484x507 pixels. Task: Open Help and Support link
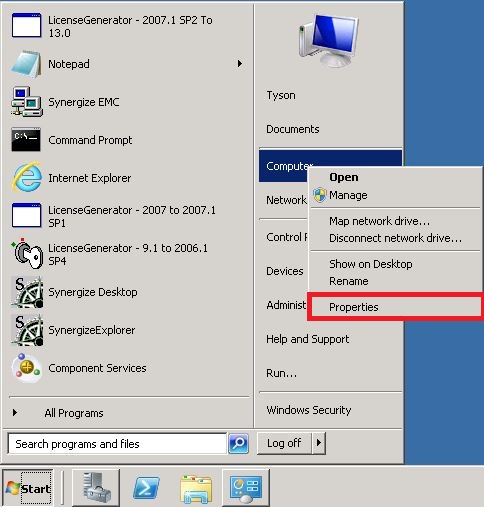pyautogui.click(x=308, y=339)
